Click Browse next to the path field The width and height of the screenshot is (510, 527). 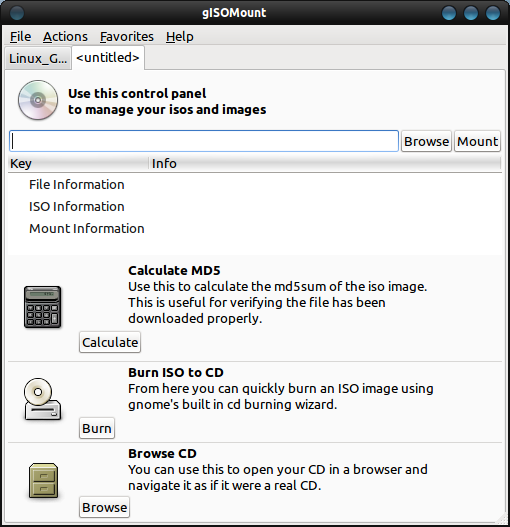point(426,141)
